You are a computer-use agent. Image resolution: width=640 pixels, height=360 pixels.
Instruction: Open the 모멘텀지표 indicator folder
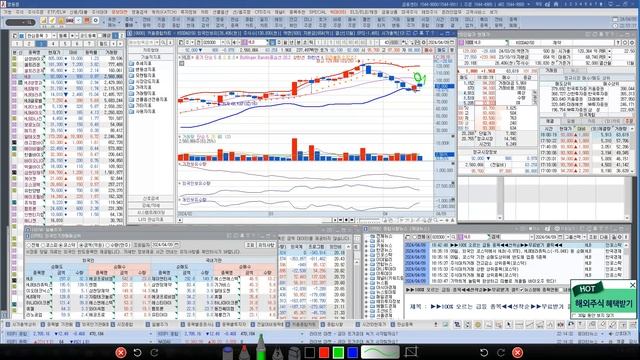(x=142, y=76)
